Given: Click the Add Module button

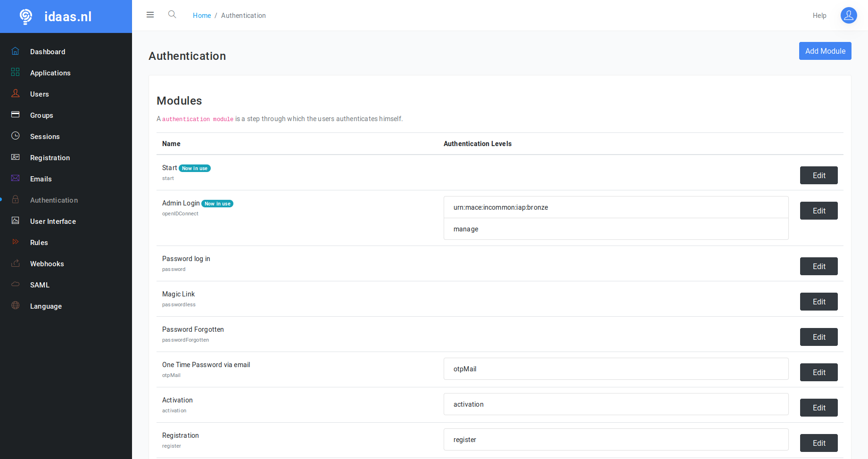Looking at the screenshot, I should (x=825, y=51).
